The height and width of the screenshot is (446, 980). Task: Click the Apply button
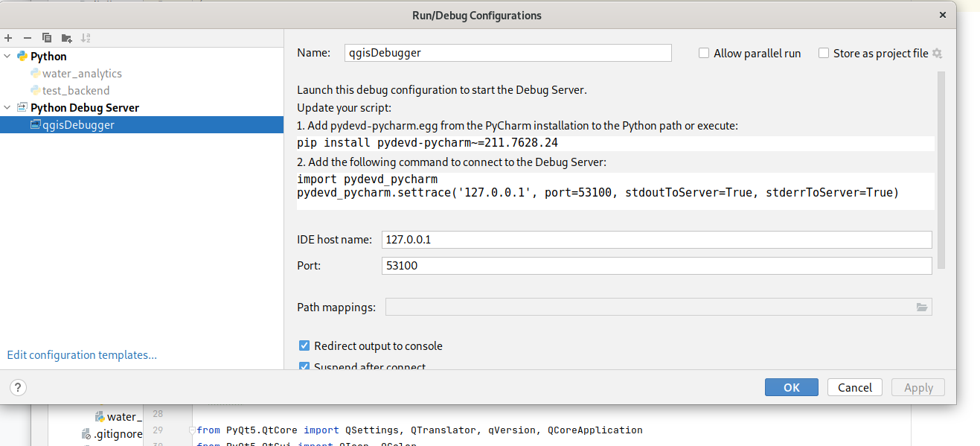(918, 387)
